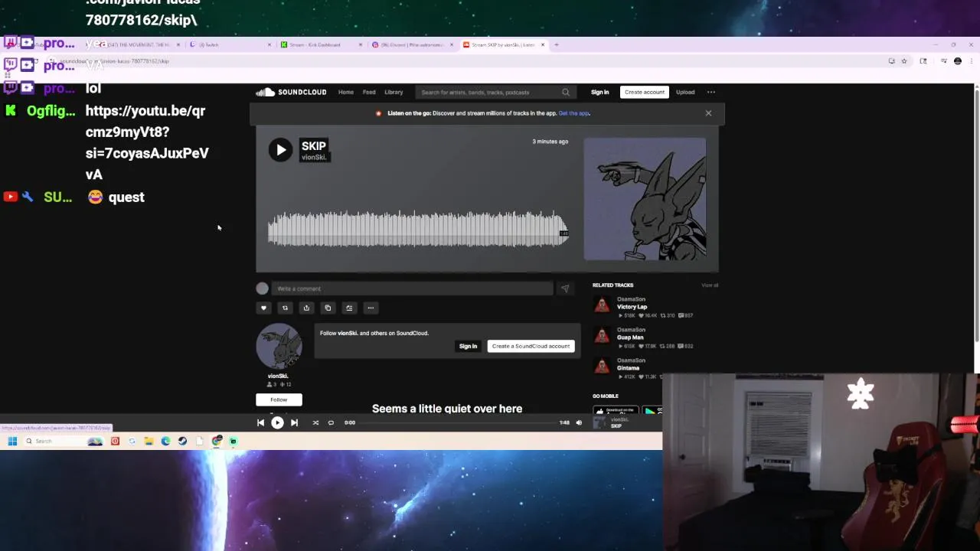
Task: Open the Windows Start menu
Action: [x=12, y=441]
